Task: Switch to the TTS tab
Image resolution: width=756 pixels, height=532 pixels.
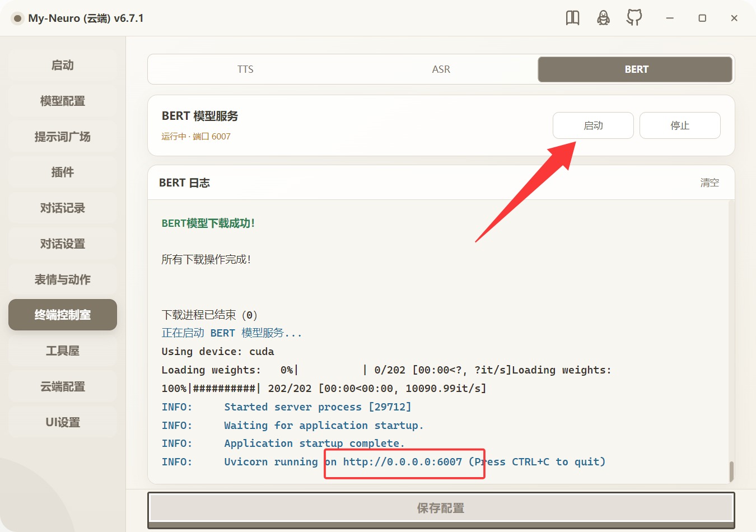Action: pyautogui.click(x=245, y=69)
